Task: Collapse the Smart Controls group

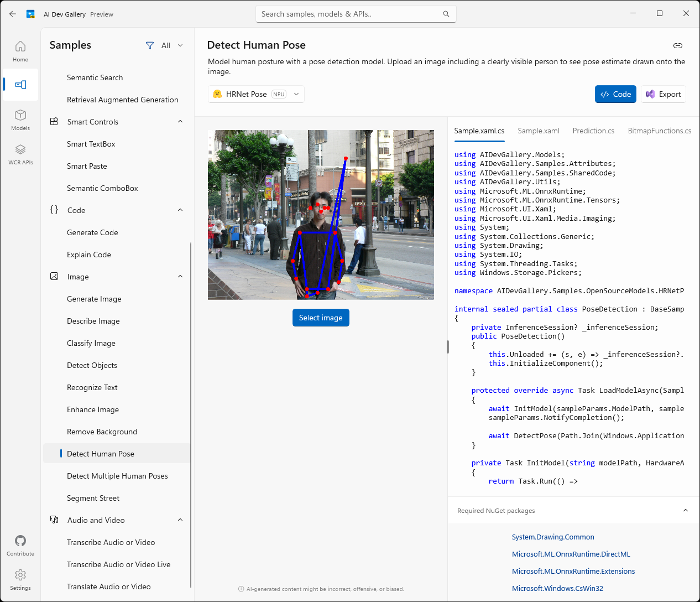Action: click(x=180, y=122)
